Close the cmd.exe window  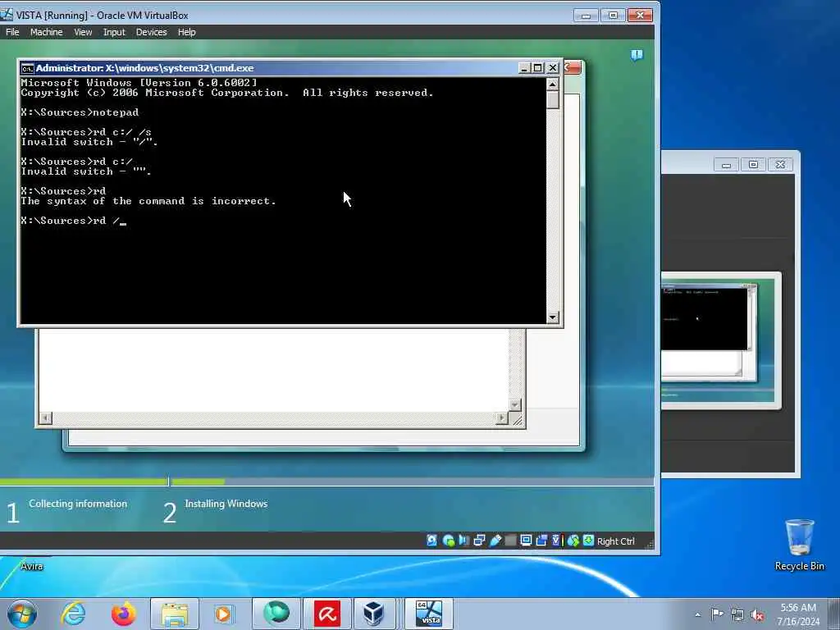[552, 68]
